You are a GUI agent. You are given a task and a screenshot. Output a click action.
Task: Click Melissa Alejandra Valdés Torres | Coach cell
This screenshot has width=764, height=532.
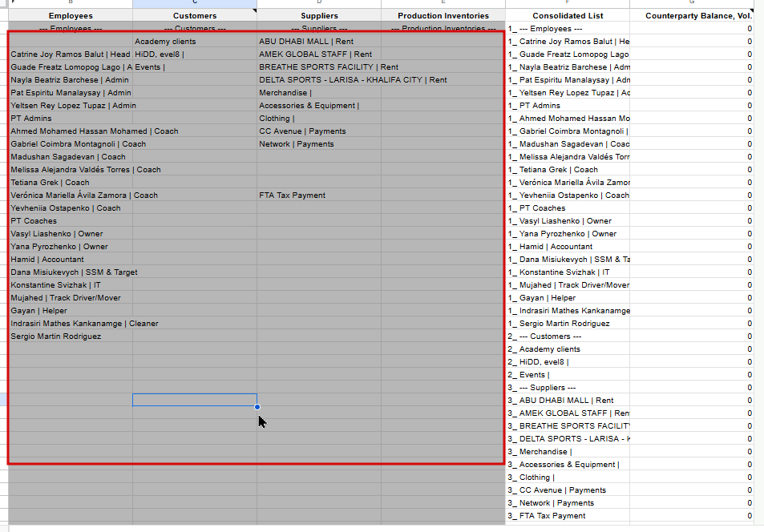pyautogui.click(x=71, y=170)
